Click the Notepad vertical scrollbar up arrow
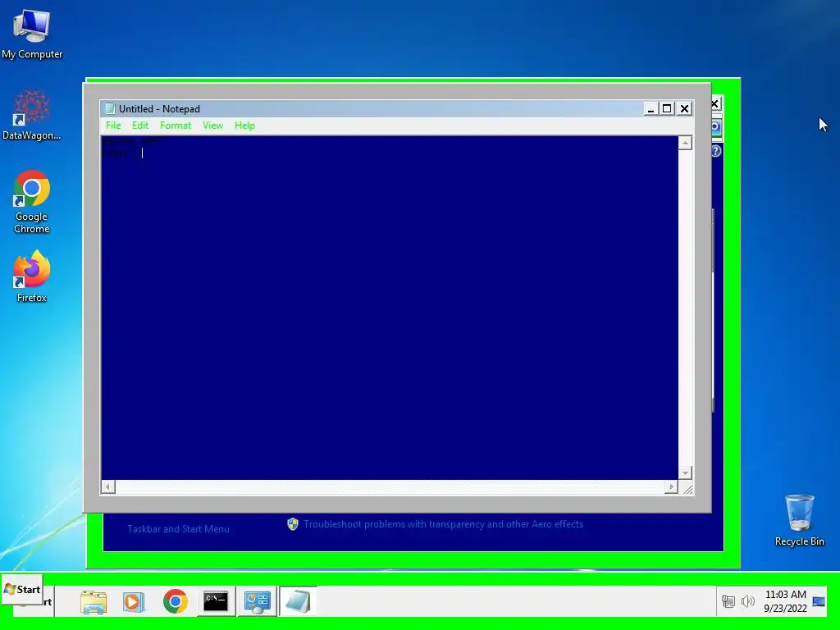Screen dimensions: 840x630 point(685,143)
